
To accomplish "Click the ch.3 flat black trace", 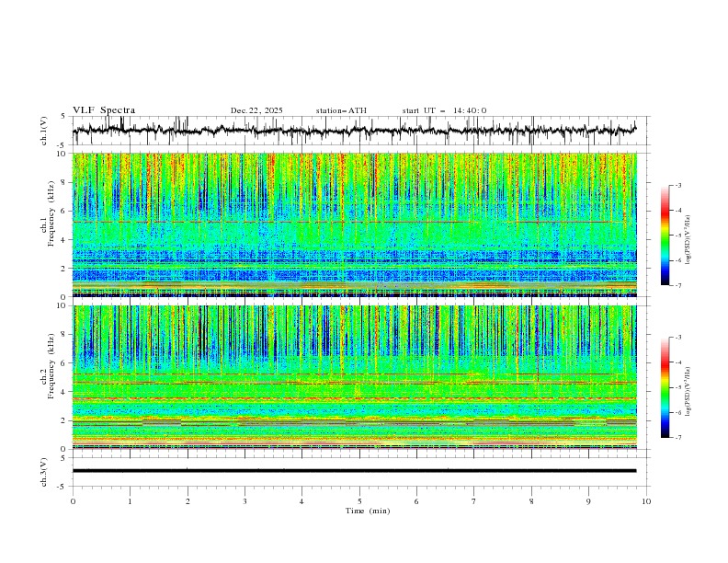I will (354, 471).
